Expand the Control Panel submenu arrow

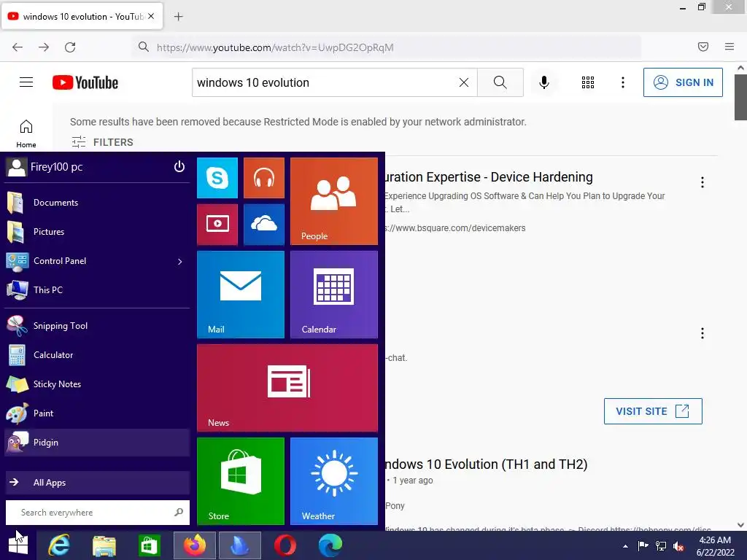pyautogui.click(x=180, y=262)
